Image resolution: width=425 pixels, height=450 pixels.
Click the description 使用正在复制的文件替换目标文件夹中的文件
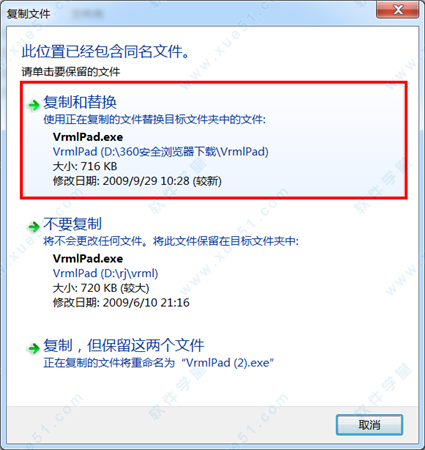pyautogui.click(x=154, y=119)
